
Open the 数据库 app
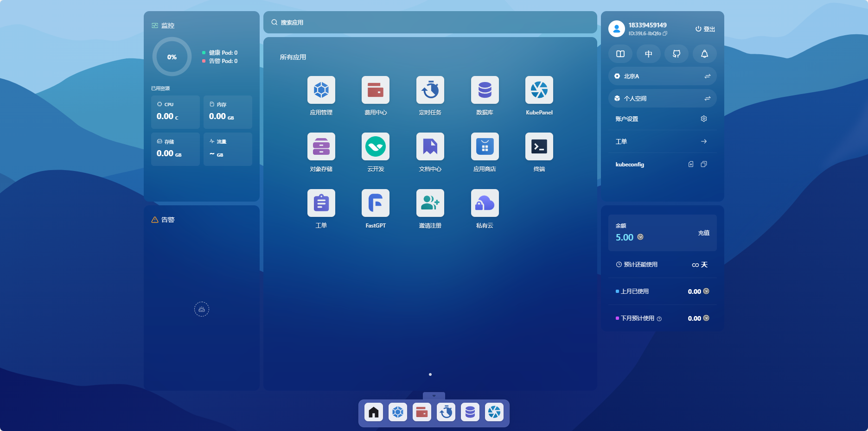485,90
